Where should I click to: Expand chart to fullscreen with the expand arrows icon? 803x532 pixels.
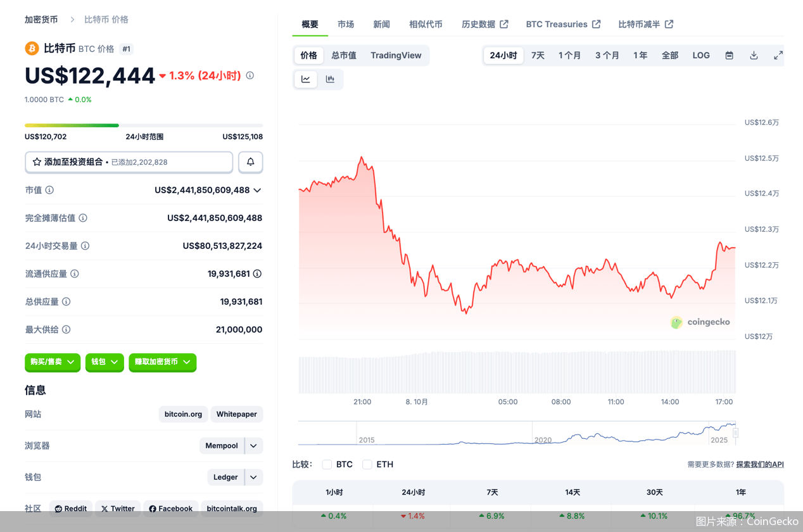778,55
